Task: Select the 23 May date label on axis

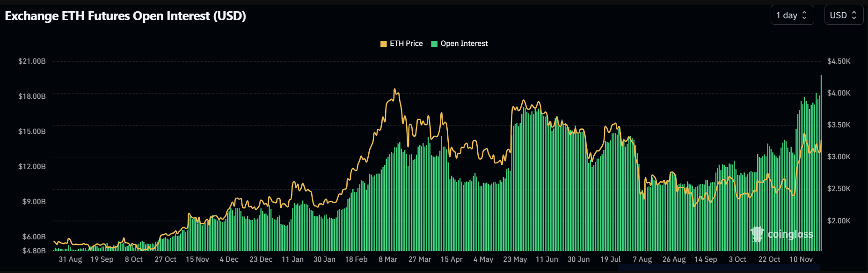Action: [x=515, y=259]
